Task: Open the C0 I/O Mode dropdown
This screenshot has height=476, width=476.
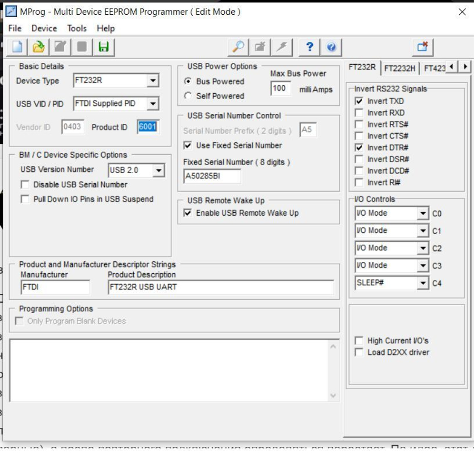Action: [x=423, y=213]
